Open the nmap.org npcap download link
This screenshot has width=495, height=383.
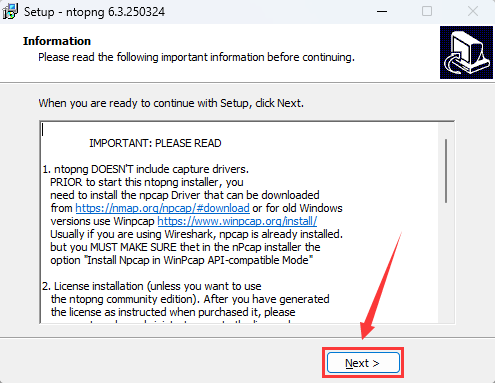(x=162, y=208)
